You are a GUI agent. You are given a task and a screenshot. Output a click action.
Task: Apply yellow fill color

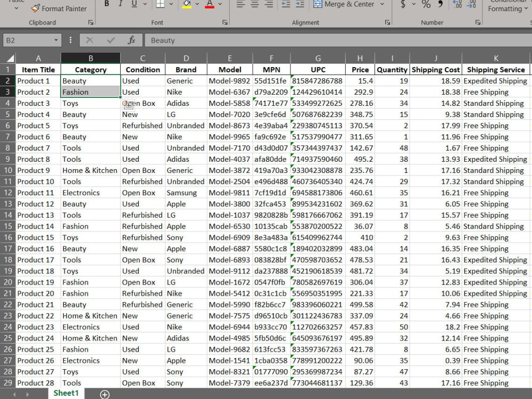pyautogui.click(x=187, y=4)
